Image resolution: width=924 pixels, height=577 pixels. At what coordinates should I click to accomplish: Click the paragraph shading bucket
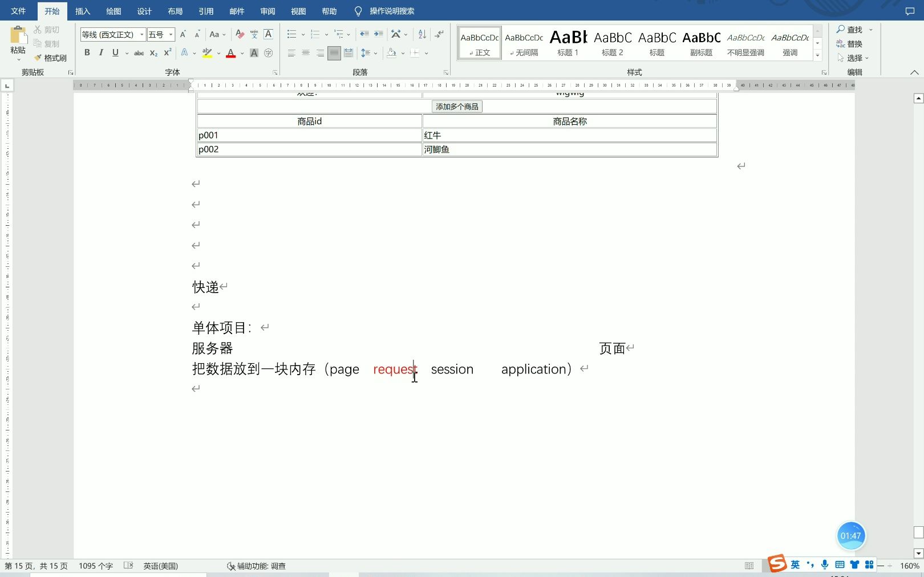(x=391, y=53)
